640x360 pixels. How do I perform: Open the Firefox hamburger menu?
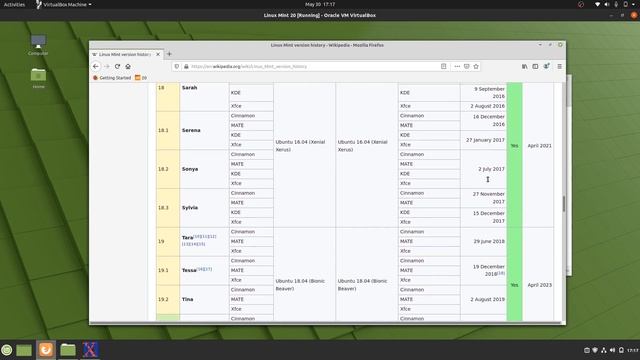point(560,66)
